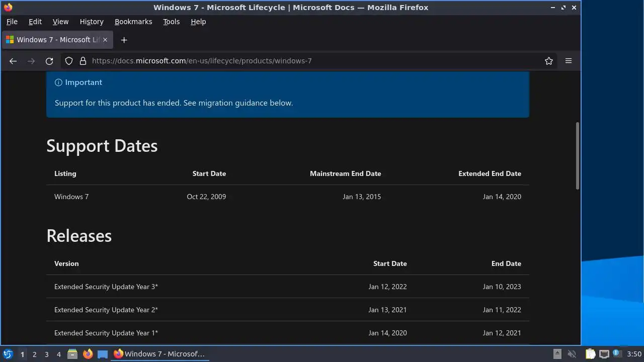Activate the Windows 7 taskbar window button
Viewport: 644px width, 362px height.
coord(159,354)
